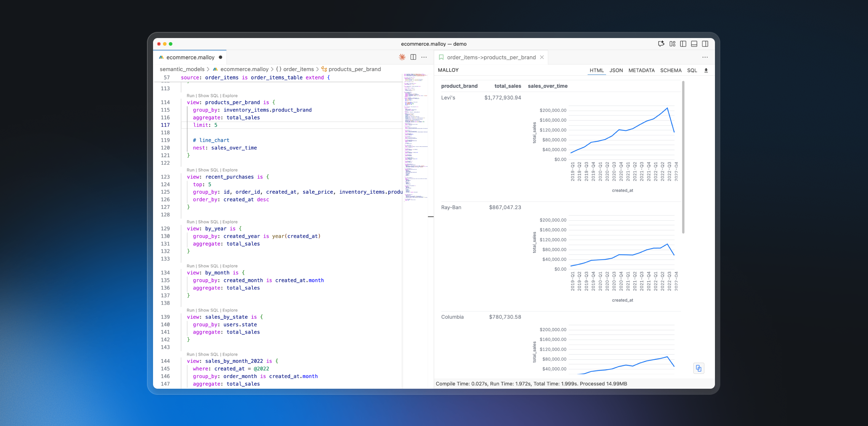Click the orange Malloy starburst icon
Screen dimensions: 868x426
click(402, 57)
